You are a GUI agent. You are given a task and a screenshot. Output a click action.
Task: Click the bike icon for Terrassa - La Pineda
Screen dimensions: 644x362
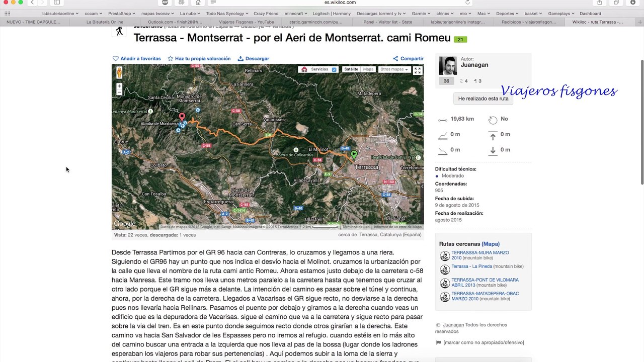pyautogui.click(x=445, y=269)
